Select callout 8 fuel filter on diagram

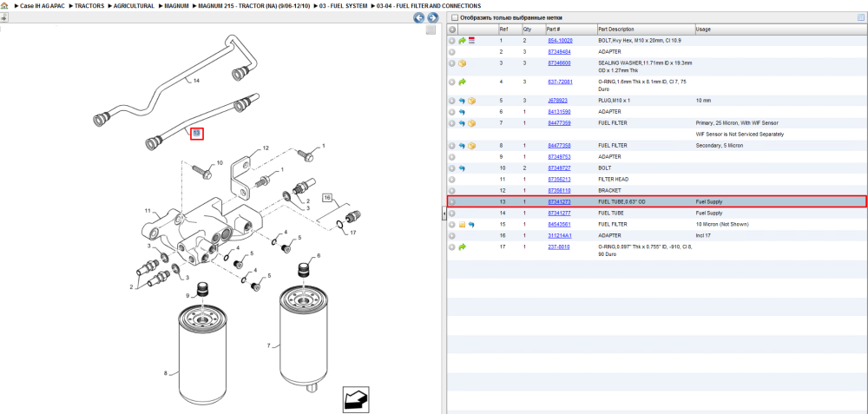point(165,373)
